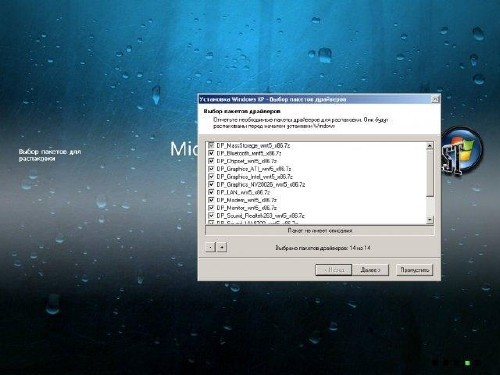
Task: Click the driver list scrollbar thumb
Action: 430,173
